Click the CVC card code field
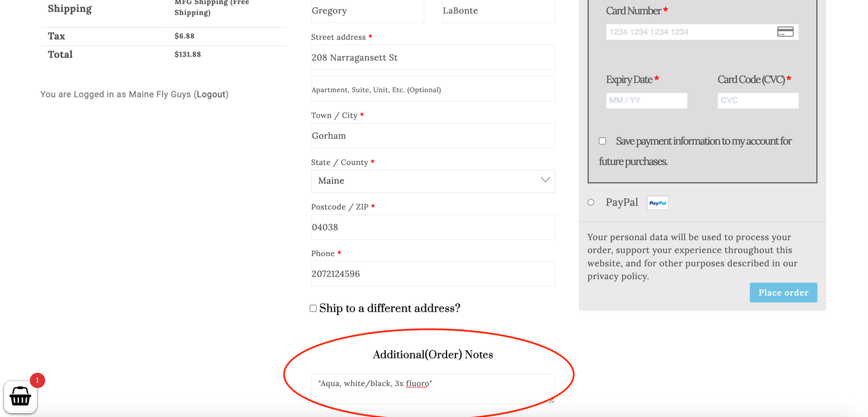Viewport: 868px width, 417px height. pos(757,101)
